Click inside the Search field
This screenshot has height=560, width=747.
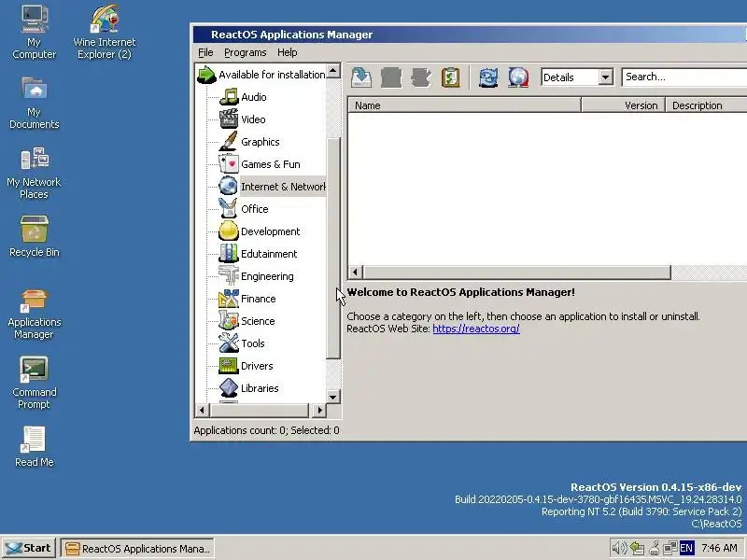[684, 77]
